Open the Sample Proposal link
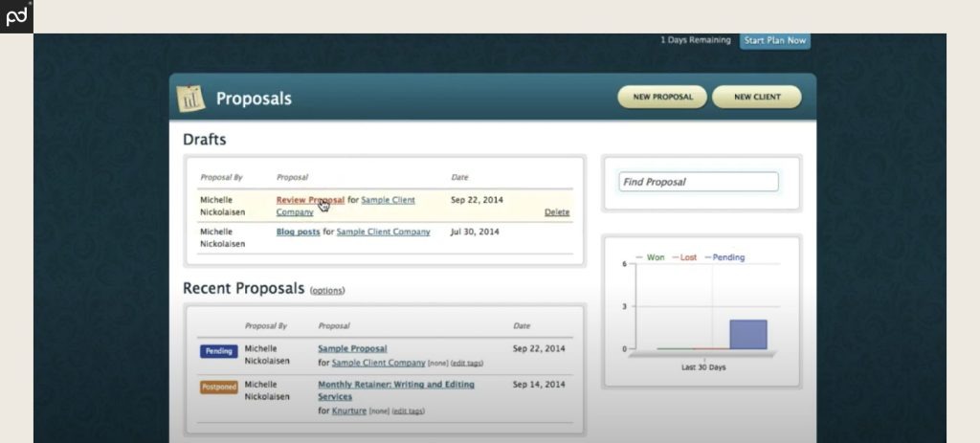 point(352,349)
